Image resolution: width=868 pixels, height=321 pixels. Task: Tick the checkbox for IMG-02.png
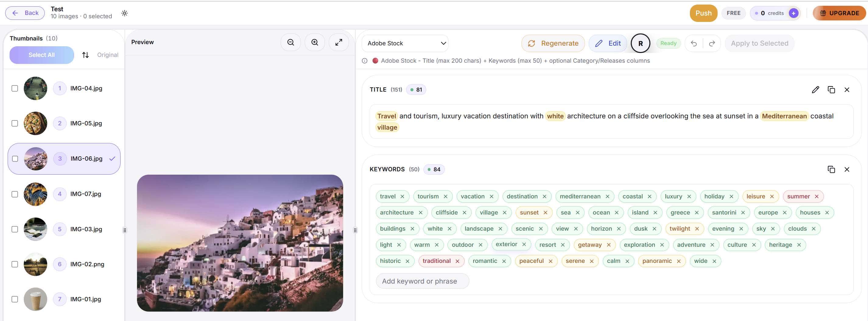click(15, 264)
